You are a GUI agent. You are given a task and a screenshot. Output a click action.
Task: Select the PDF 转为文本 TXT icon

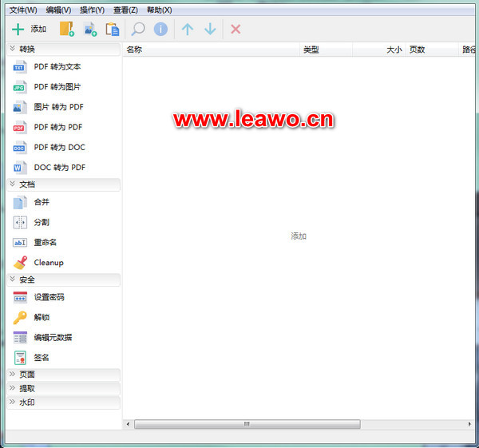point(20,67)
